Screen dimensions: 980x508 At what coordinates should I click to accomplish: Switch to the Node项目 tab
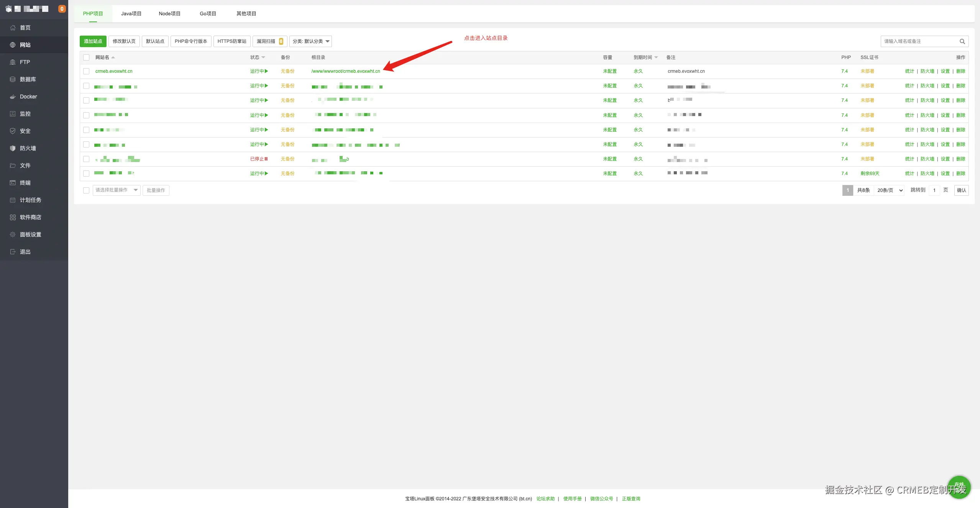tap(169, 13)
